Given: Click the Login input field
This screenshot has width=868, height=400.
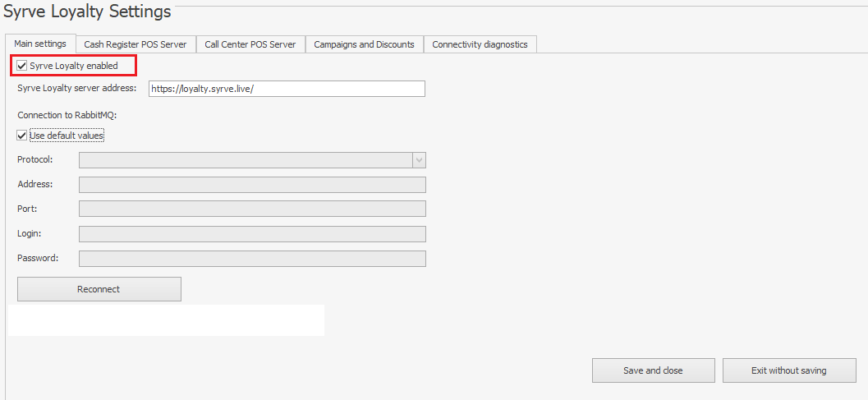Looking at the screenshot, I should coord(252,234).
